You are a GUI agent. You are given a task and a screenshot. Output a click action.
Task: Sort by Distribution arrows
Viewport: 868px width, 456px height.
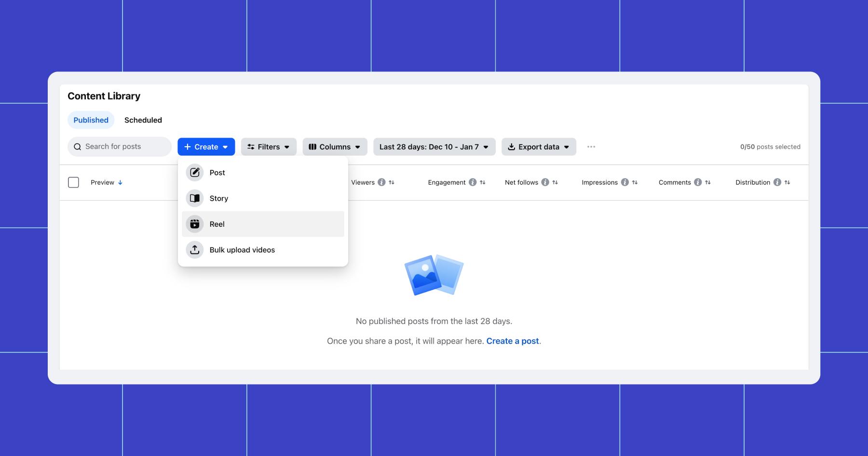click(787, 182)
